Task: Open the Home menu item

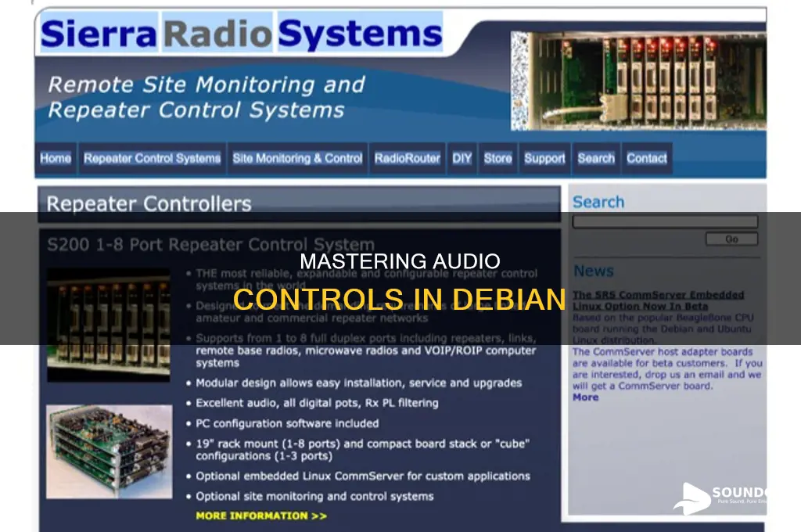Action: click(x=56, y=158)
